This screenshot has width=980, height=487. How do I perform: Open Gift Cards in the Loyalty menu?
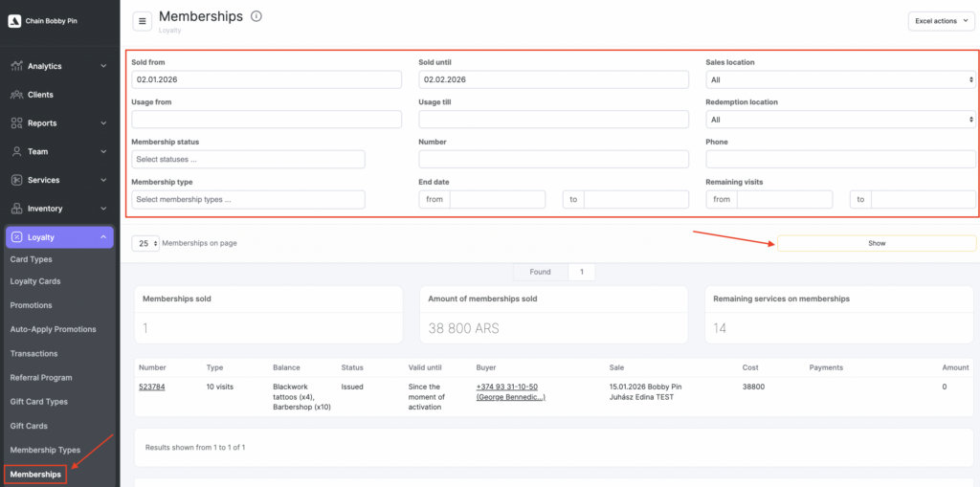pos(29,426)
